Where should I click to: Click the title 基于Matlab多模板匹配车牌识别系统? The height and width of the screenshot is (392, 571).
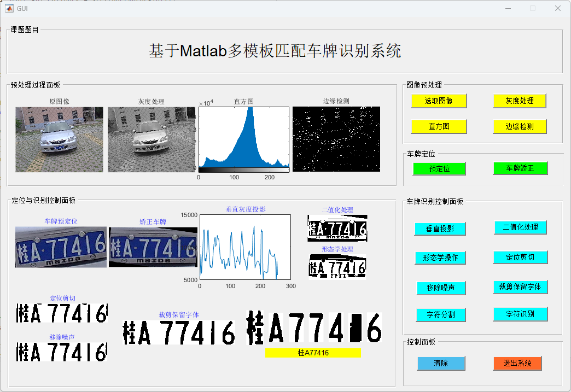click(275, 51)
